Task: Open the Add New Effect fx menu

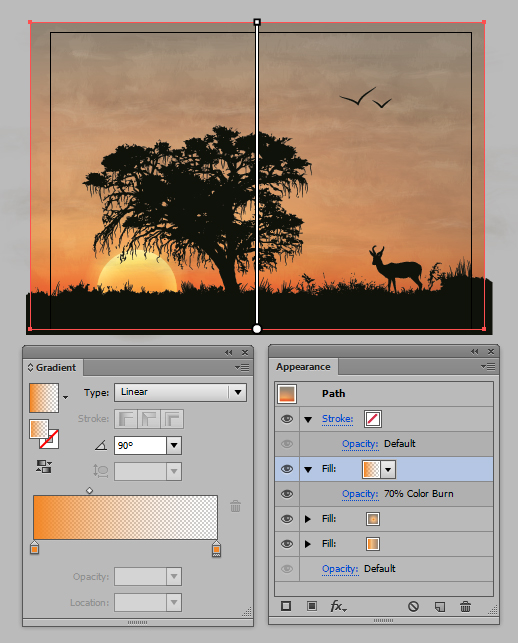Action: [338, 606]
